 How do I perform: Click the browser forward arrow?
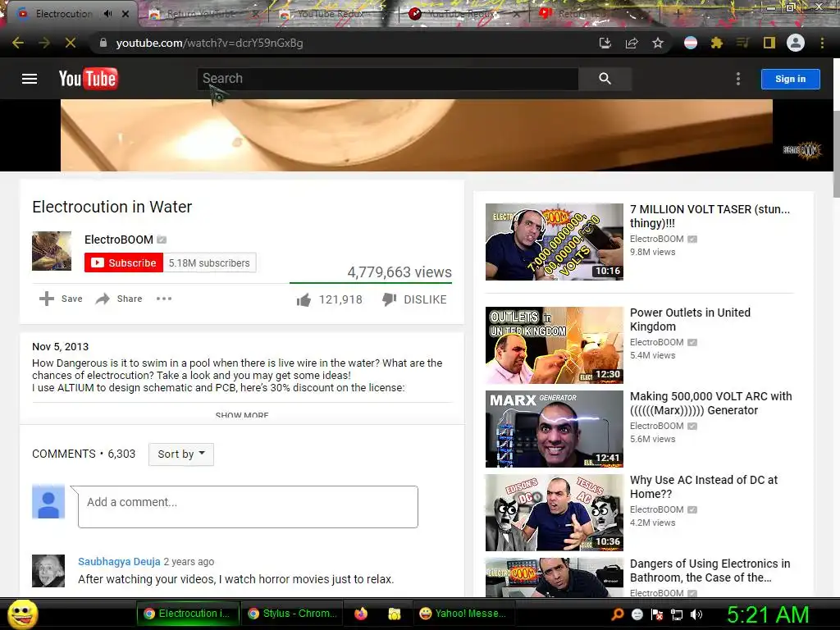click(44, 43)
